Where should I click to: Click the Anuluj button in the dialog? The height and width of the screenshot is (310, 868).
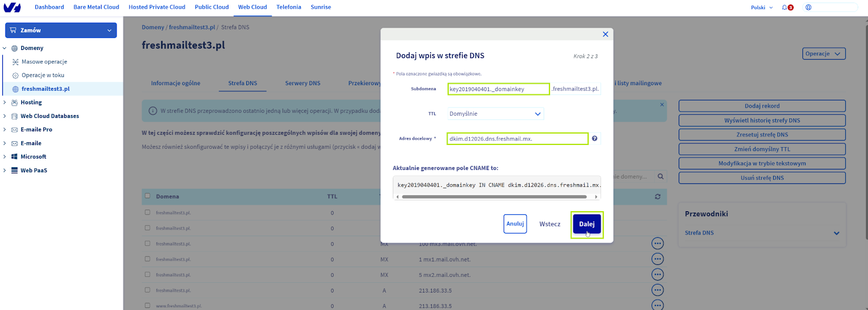pyautogui.click(x=515, y=224)
